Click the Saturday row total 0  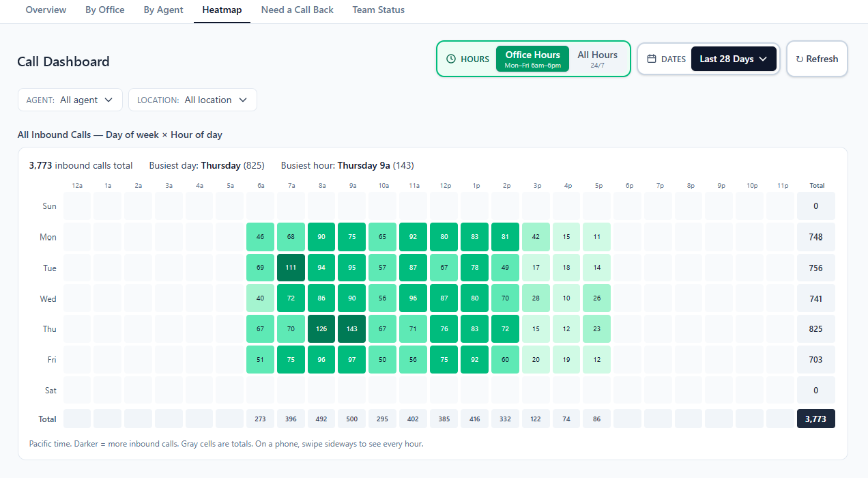click(x=816, y=391)
